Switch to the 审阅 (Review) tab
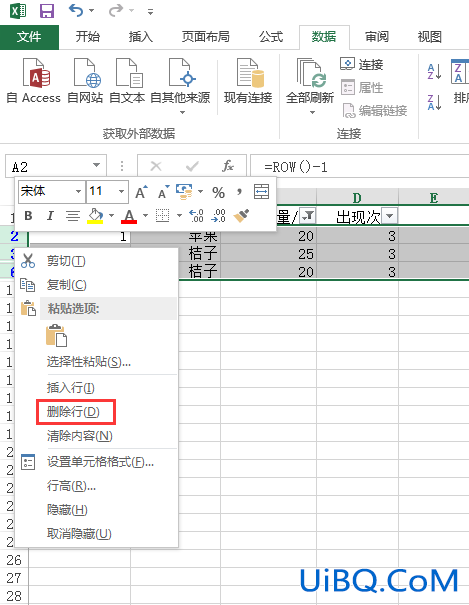Viewport: 469px width, 605px height. pos(377,37)
